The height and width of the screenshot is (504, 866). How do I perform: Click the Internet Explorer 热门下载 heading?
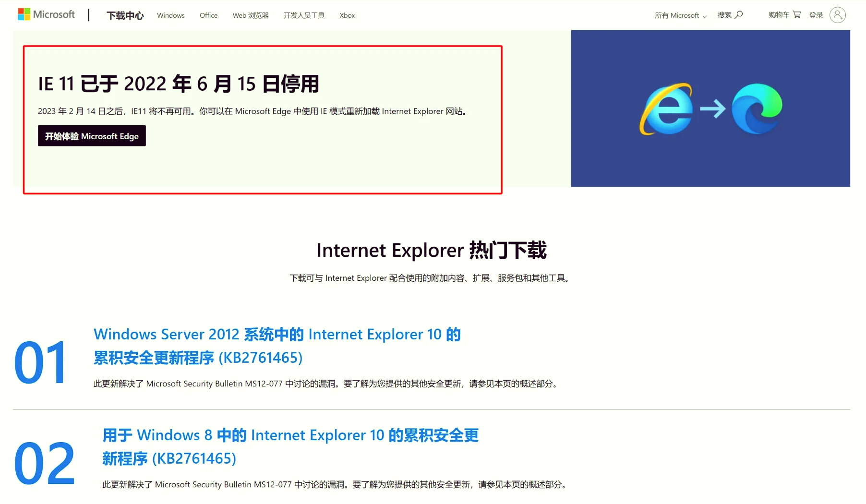[x=432, y=250]
